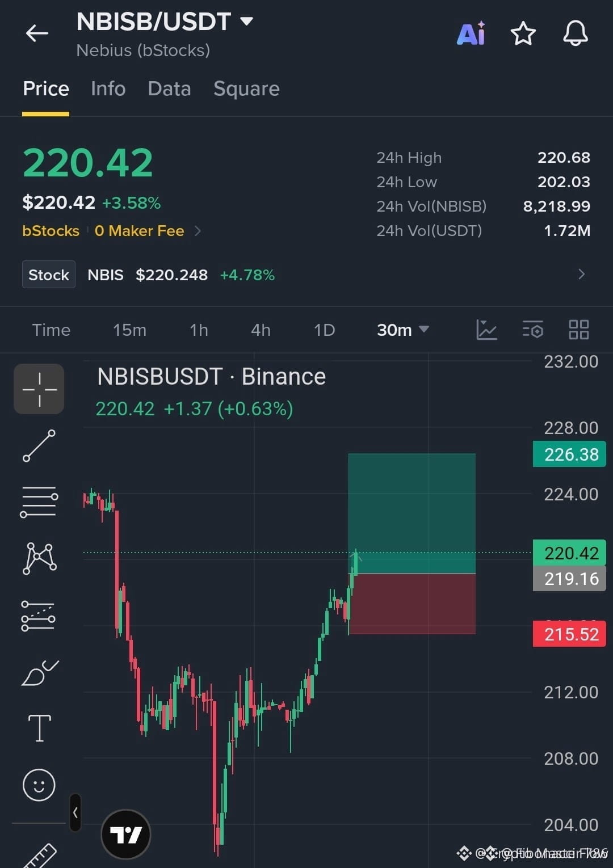Image resolution: width=613 pixels, height=868 pixels.
Task: Click the Nebius (bStocks) subtitle
Action: point(143,50)
